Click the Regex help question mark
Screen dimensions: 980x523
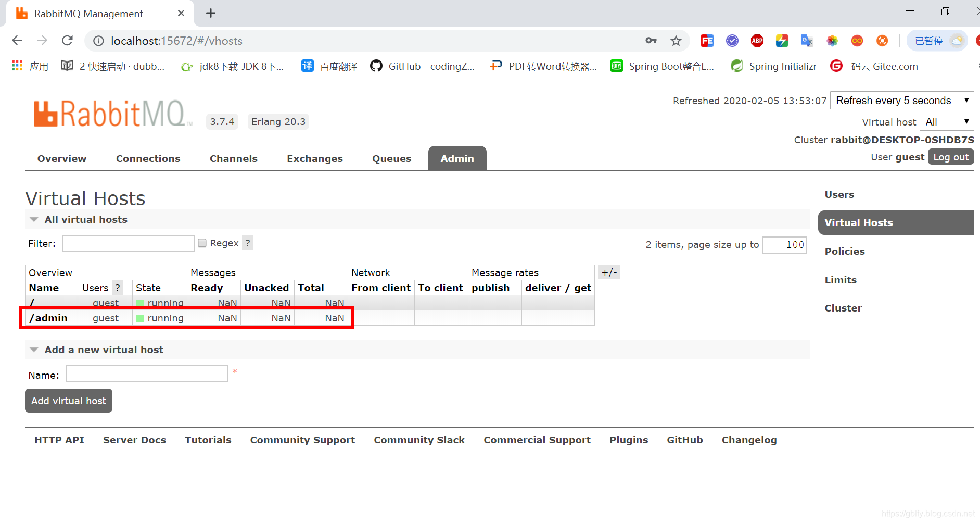coord(248,243)
